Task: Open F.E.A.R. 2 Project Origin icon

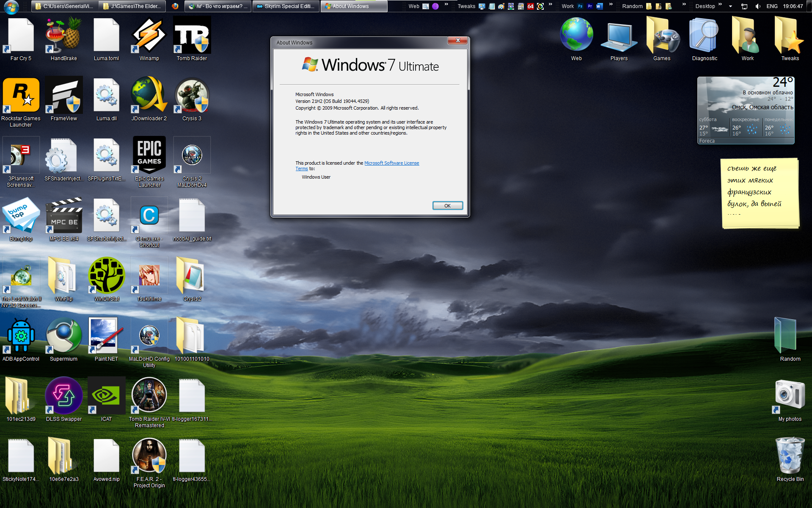Action: (x=149, y=462)
